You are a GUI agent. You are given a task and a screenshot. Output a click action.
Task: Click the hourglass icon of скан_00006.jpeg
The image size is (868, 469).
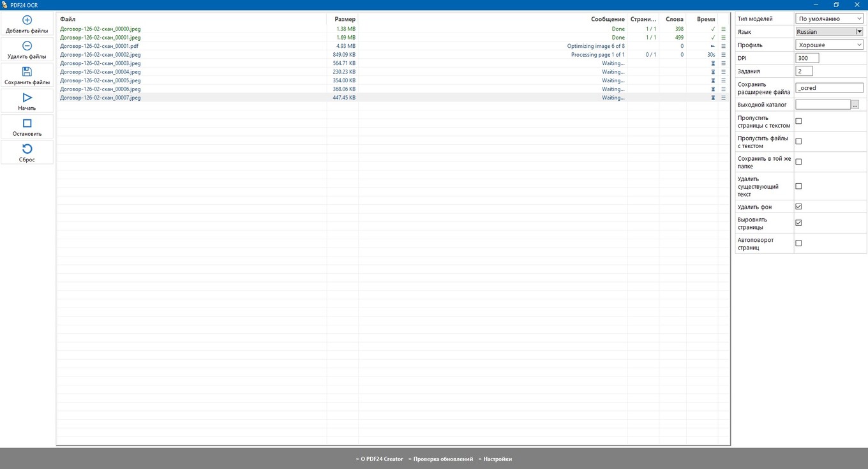713,89
